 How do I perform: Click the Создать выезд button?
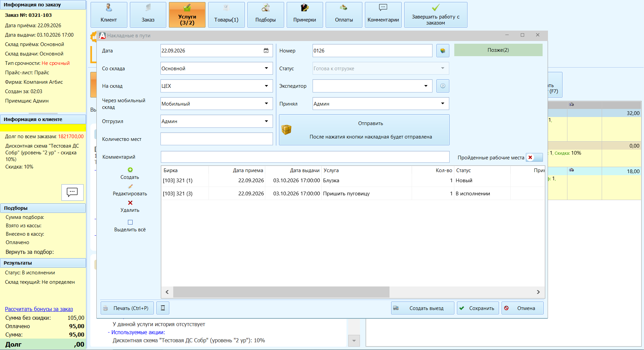(423, 308)
